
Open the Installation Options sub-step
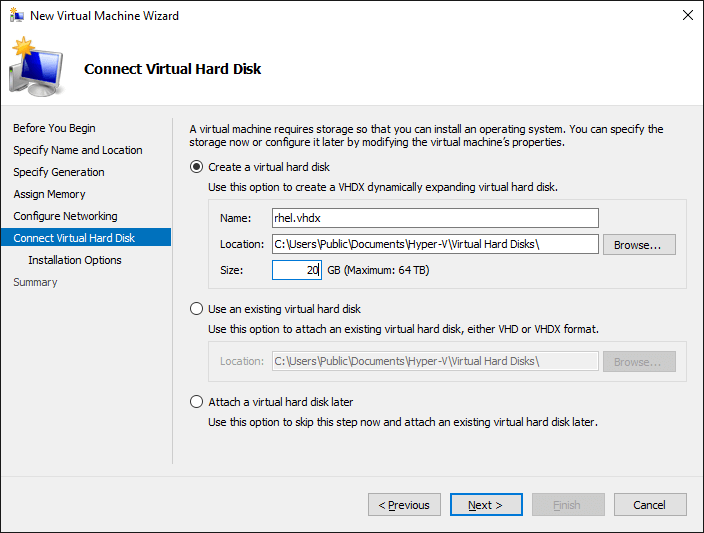[x=75, y=260]
